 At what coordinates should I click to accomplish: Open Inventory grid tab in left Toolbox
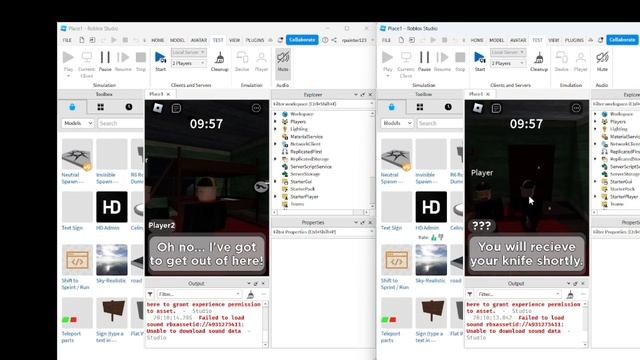tap(100, 107)
